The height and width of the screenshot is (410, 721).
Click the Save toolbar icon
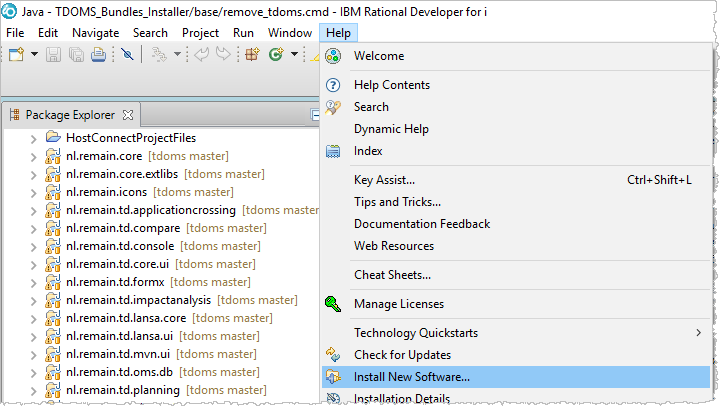pos(54,54)
